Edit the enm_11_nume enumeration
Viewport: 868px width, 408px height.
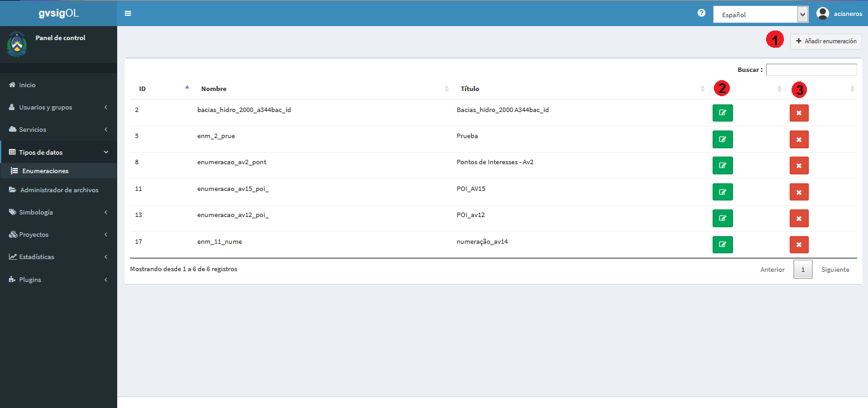coord(722,244)
